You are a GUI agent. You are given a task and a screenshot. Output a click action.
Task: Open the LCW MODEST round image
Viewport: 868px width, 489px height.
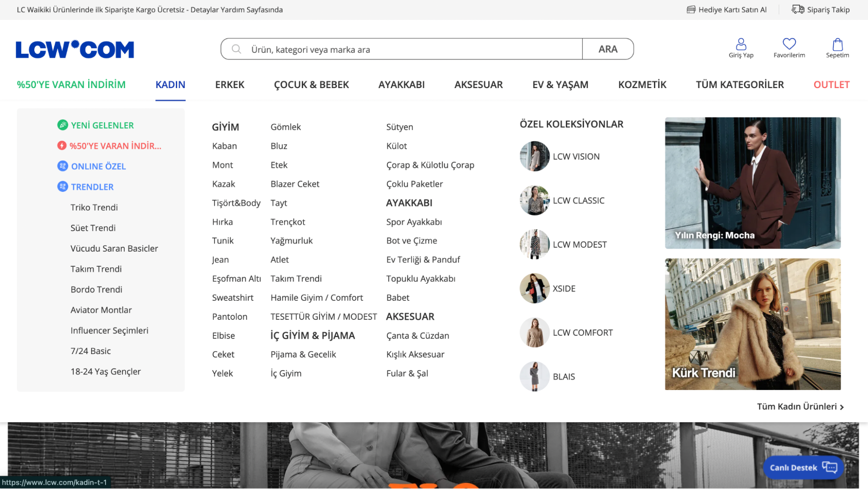point(535,244)
